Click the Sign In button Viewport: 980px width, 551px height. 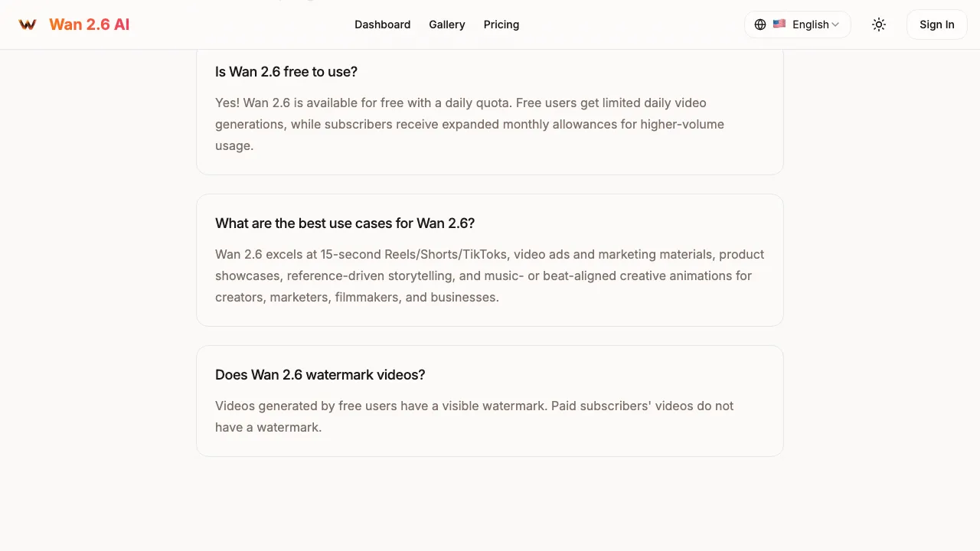pos(936,24)
